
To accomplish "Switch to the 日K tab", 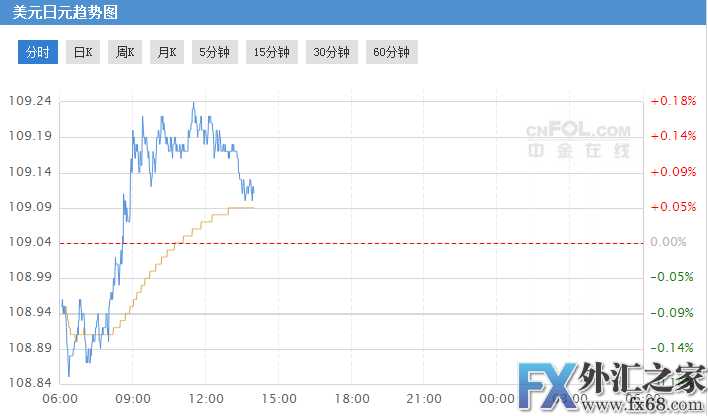I will [x=83, y=52].
